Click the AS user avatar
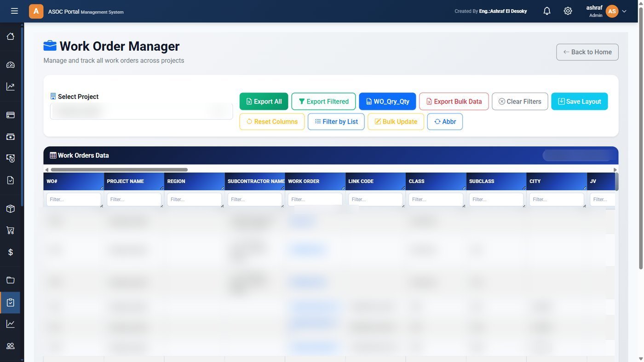 [x=612, y=11]
